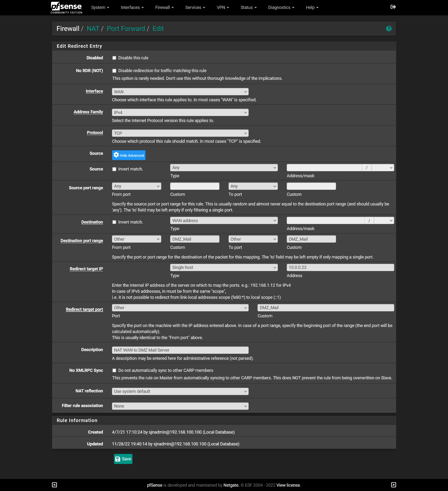Screen dimensions: 448x491
Task: Open Redirect target IP Single host dropdown
Action: coord(224,267)
